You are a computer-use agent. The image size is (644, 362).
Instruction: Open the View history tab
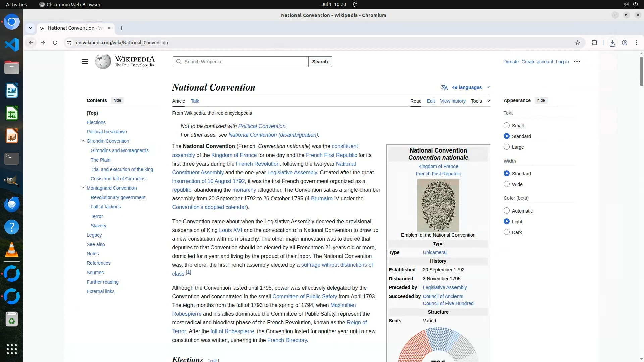(452, 101)
